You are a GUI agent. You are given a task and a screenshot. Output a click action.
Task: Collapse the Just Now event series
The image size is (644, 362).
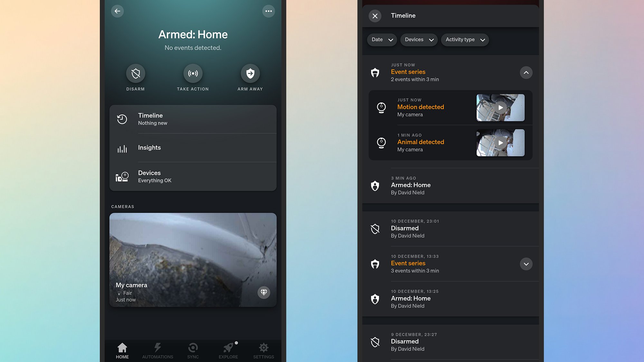coord(526,73)
